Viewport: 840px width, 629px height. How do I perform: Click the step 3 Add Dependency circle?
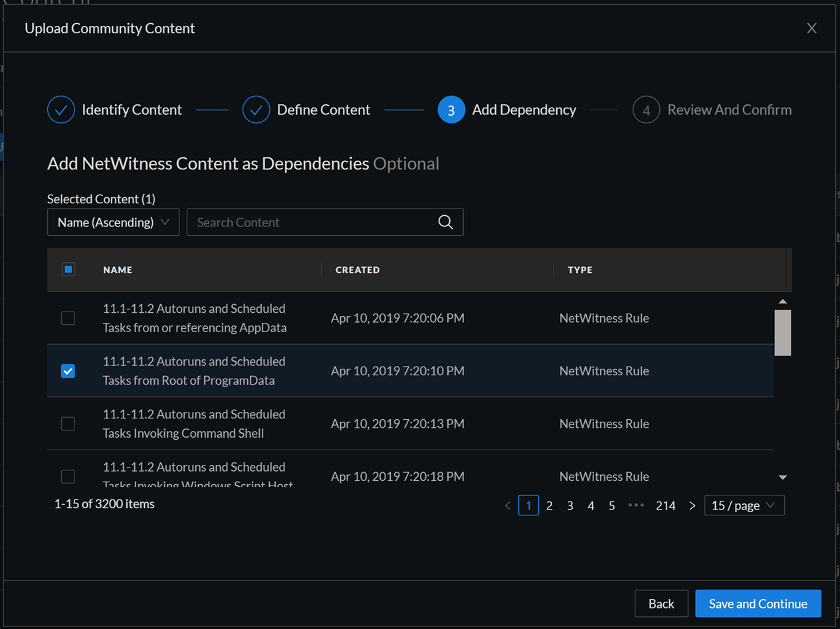451,110
